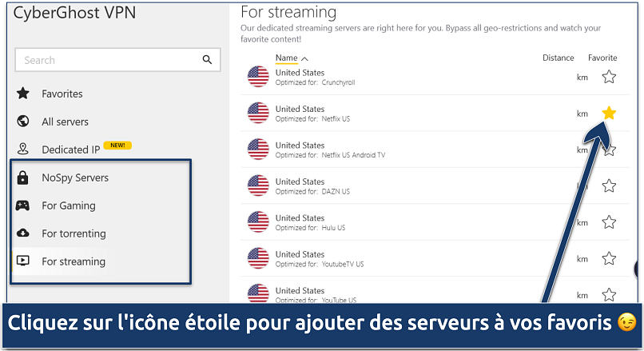644x351 pixels.
Task: Select United States server optimized for Hulu US
Action: pos(435,222)
